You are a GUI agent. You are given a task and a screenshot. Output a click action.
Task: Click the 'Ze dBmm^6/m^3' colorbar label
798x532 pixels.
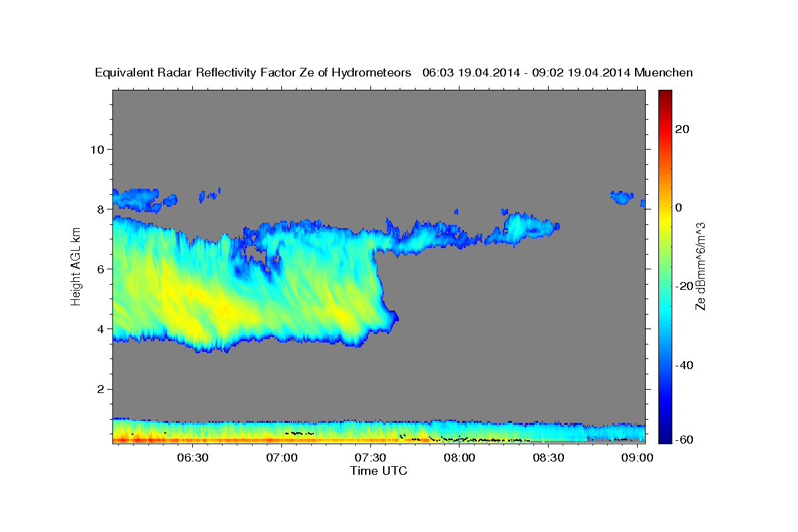pyautogui.click(x=700, y=266)
